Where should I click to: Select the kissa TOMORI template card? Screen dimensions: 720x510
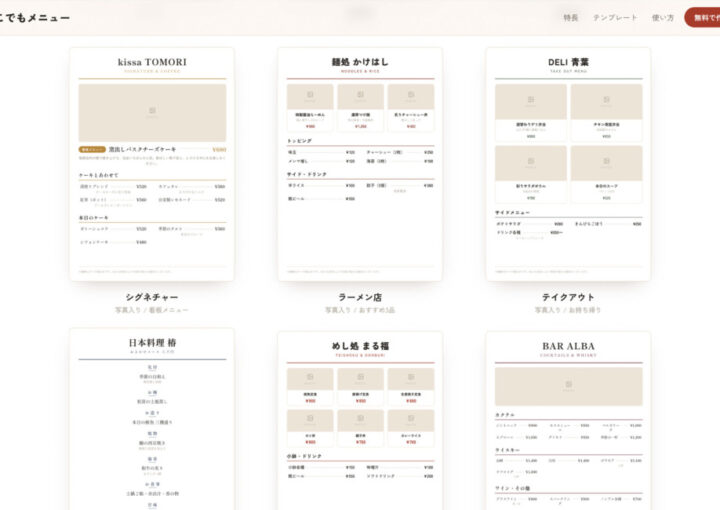[x=152, y=164]
